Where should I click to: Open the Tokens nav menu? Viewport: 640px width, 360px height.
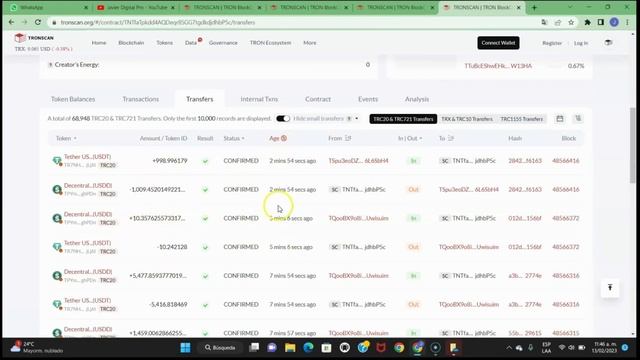point(164,43)
